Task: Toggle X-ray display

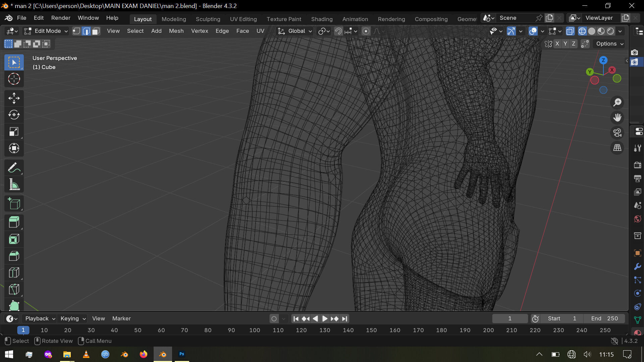Action: coord(570,31)
